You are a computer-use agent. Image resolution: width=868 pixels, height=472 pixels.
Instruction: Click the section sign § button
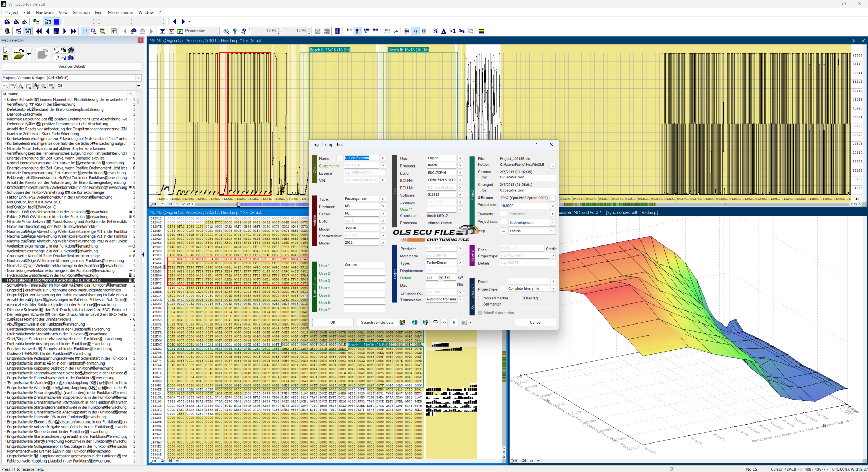pos(454,322)
